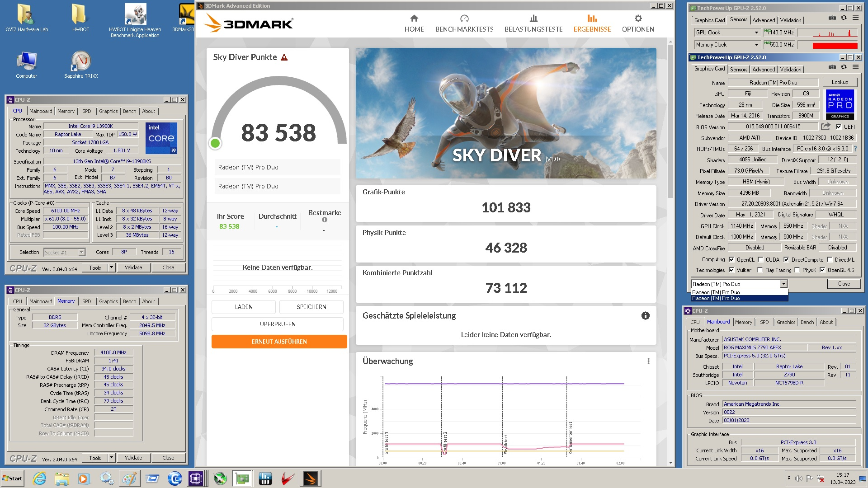The height and width of the screenshot is (488, 868).
Task: Click the Sky Diver benchmark image
Action: [506, 113]
